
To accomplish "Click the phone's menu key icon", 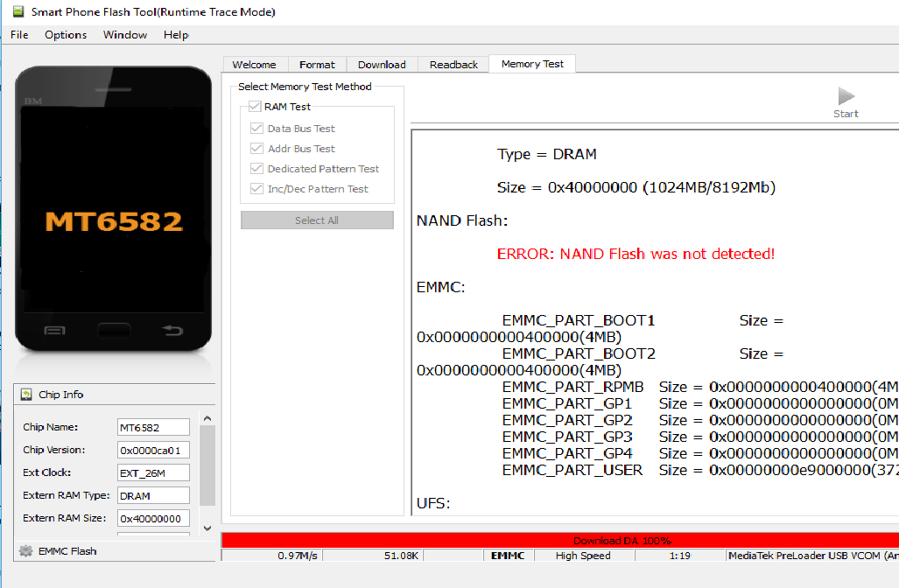I will [54, 330].
